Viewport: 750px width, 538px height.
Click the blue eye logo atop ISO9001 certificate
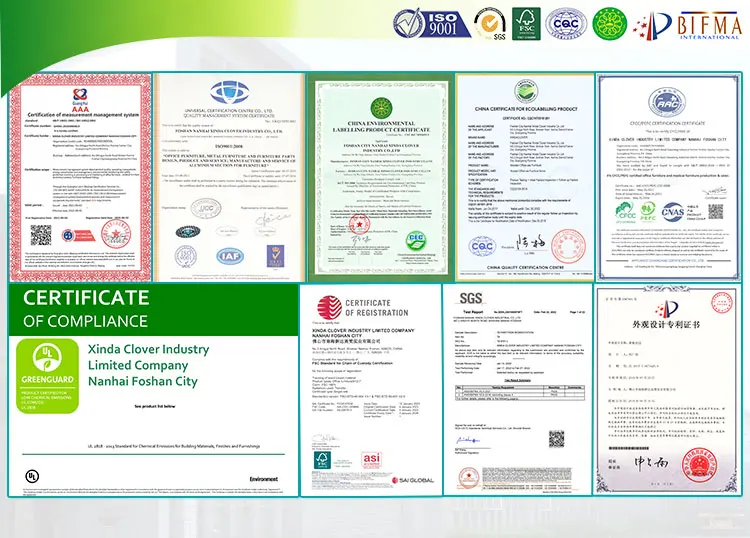(229, 92)
